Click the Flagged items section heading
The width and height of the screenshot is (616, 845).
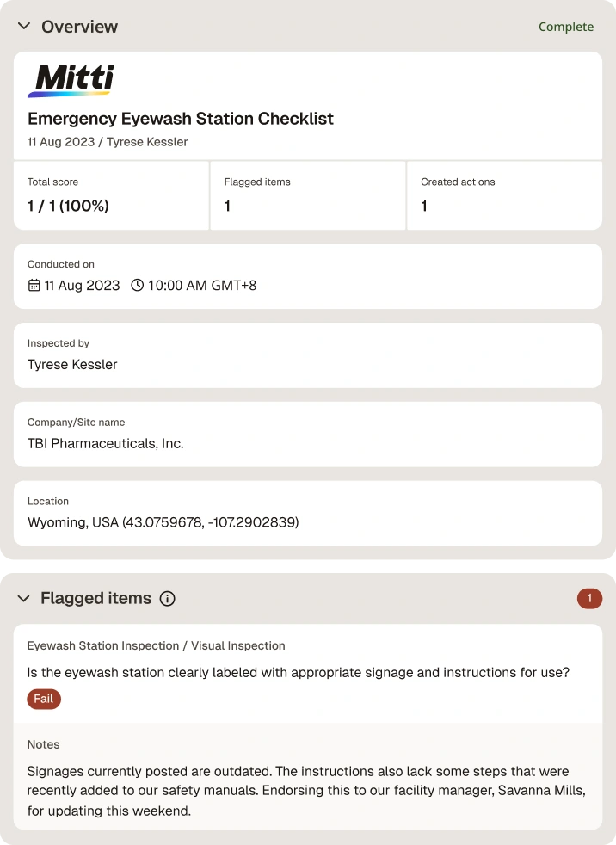click(x=96, y=598)
